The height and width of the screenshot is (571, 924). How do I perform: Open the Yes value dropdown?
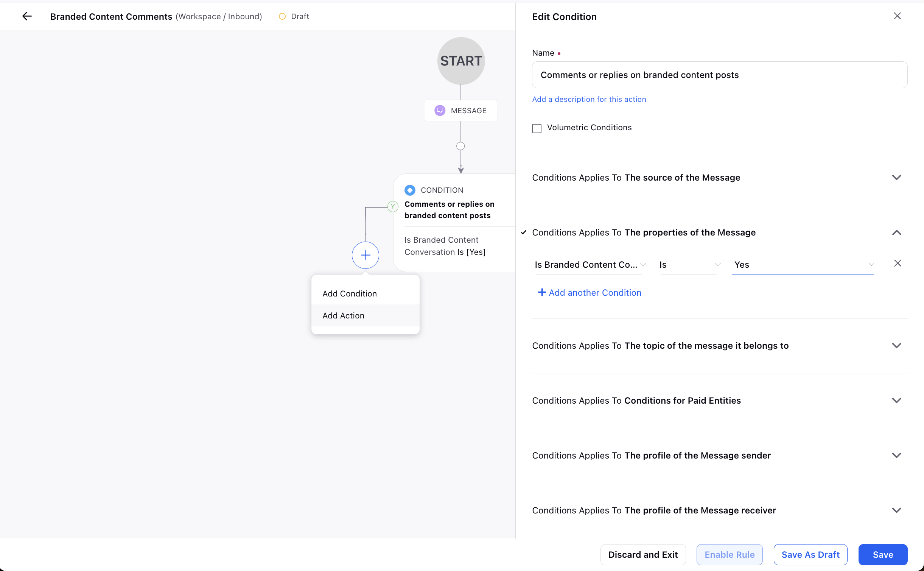pos(803,265)
